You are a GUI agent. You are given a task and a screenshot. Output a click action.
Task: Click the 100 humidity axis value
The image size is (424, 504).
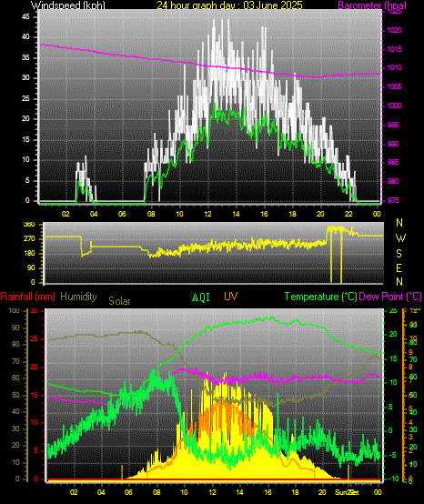tap(15, 311)
